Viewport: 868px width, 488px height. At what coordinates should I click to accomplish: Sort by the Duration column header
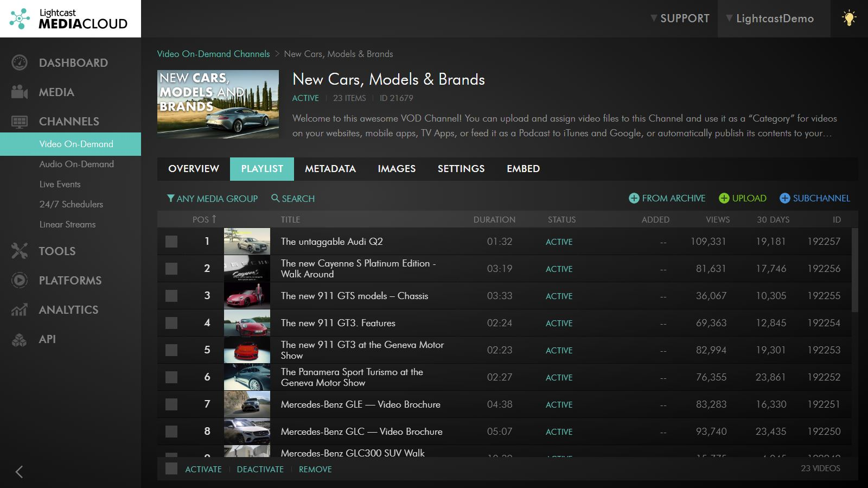tap(494, 219)
